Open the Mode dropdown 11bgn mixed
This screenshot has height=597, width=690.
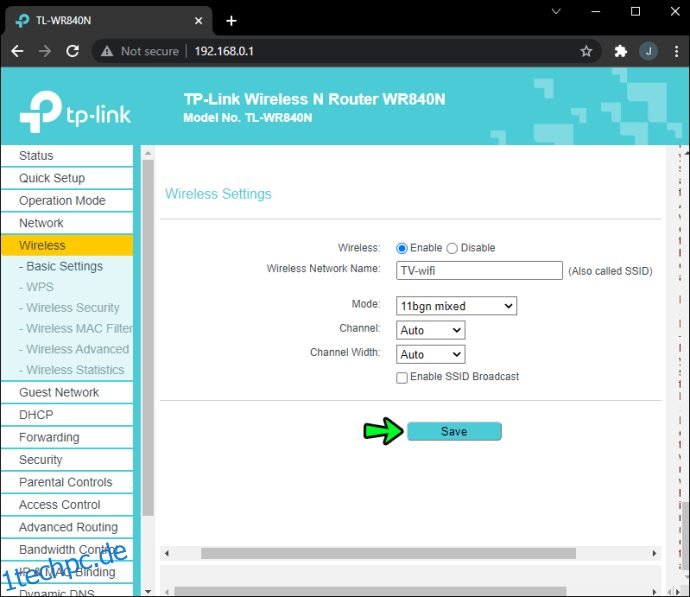pyautogui.click(x=456, y=306)
